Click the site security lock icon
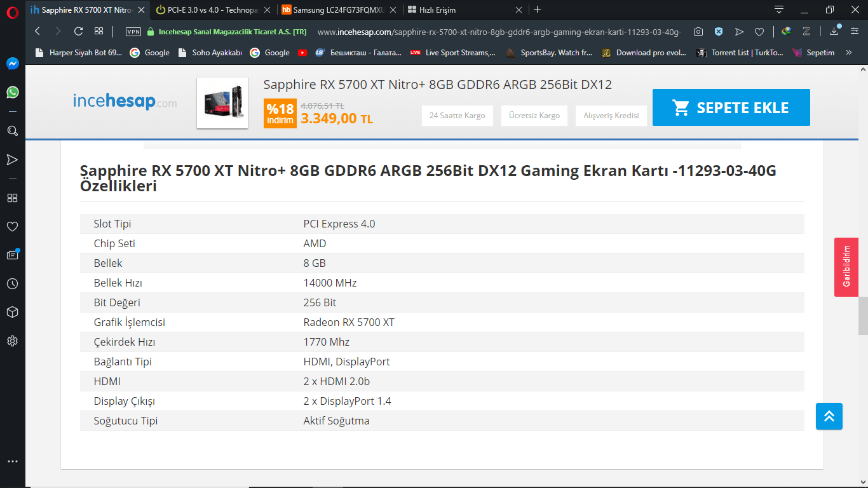868x488 pixels. pyautogui.click(x=151, y=32)
